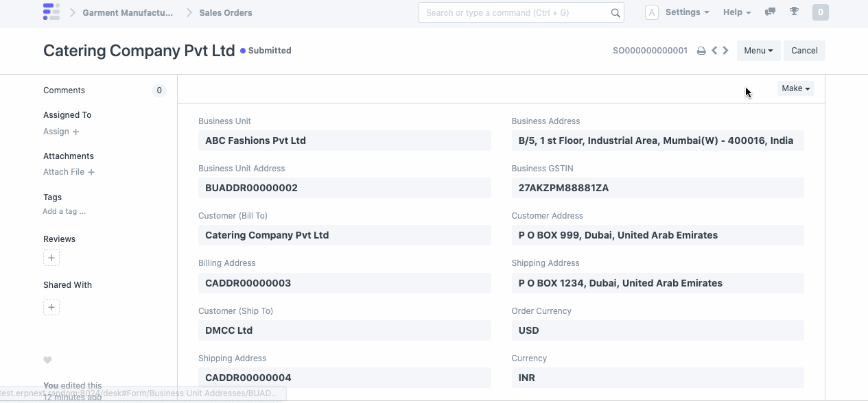Image resolution: width=868 pixels, height=403 pixels.
Task: Like this document with heart icon
Action: (47, 361)
